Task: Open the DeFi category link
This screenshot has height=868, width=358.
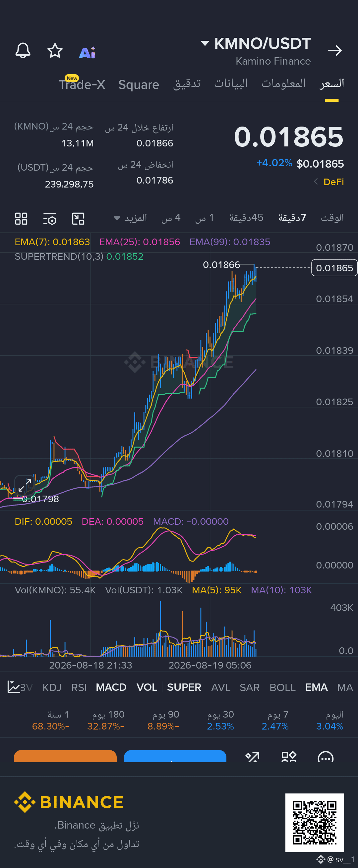Action: point(329,182)
